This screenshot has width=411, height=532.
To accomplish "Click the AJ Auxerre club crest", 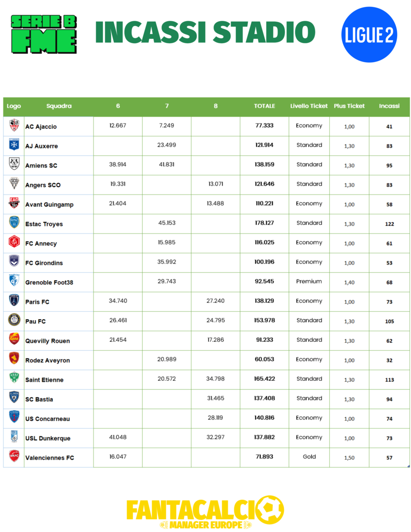I will click(14, 145).
